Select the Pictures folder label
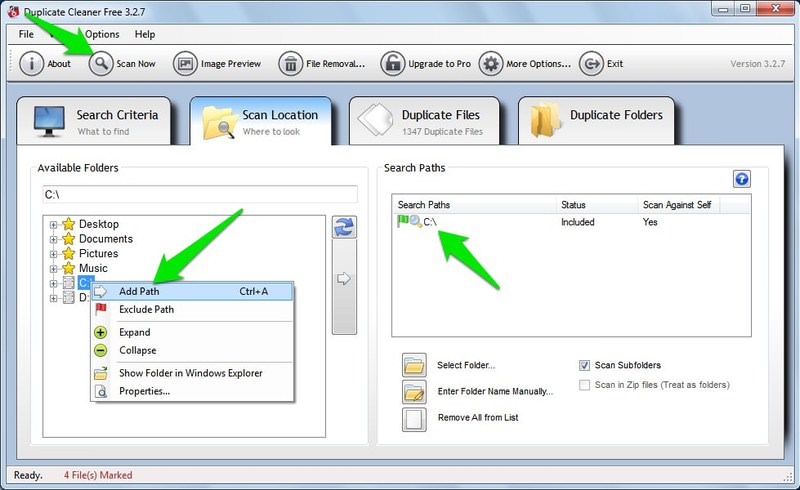The height and width of the screenshot is (490, 800). (98, 254)
